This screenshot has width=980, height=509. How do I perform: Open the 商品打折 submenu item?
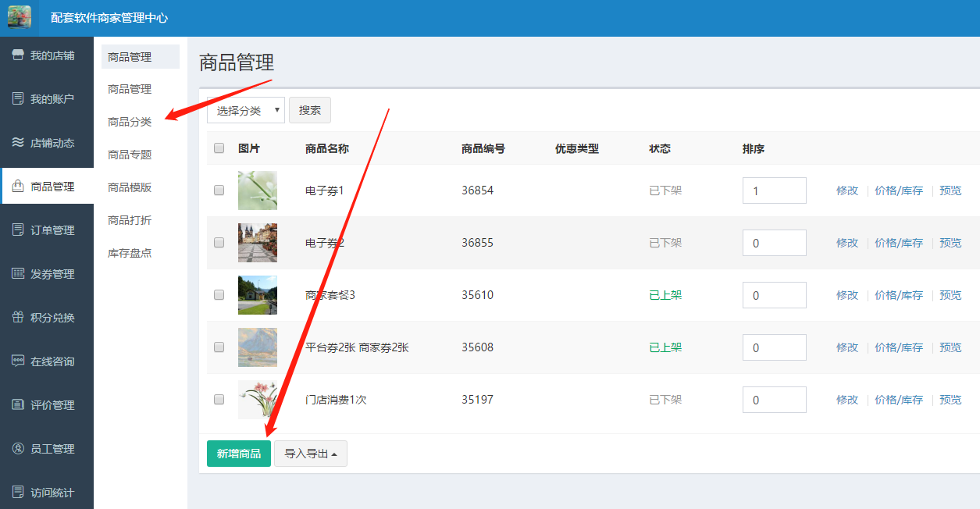pos(130,220)
